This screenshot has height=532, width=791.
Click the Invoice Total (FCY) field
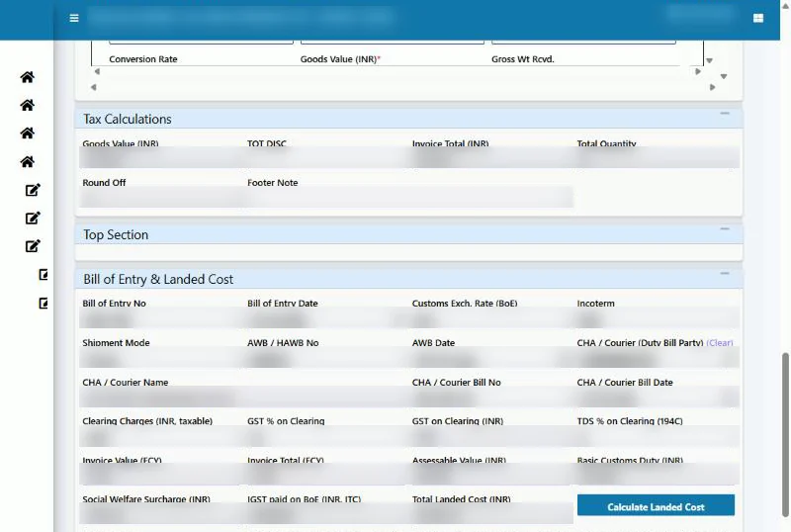[326, 475]
